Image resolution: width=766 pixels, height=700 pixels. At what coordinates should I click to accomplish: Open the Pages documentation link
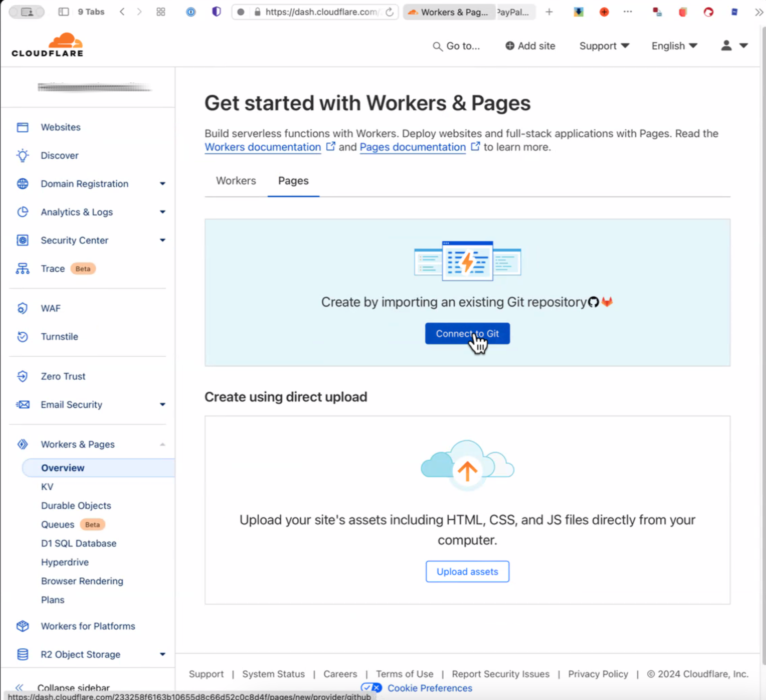pyautogui.click(x=413, y=147)
